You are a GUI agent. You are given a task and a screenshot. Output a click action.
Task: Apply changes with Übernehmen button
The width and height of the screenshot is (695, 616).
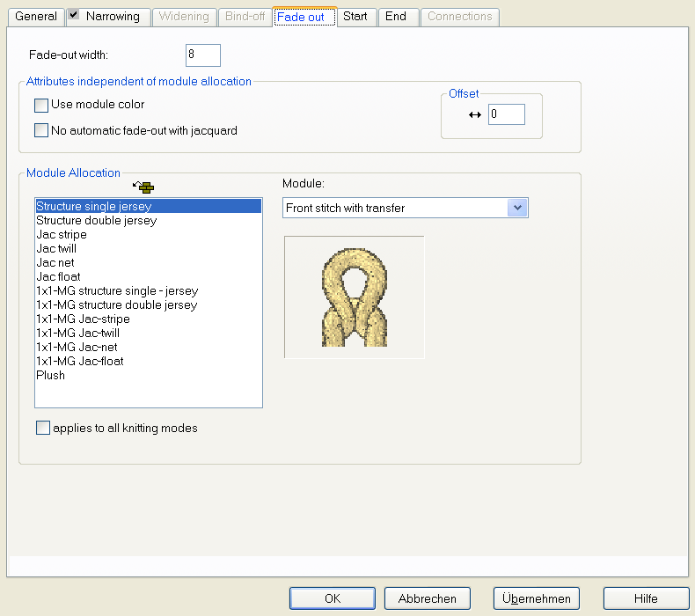coord(537,598)
